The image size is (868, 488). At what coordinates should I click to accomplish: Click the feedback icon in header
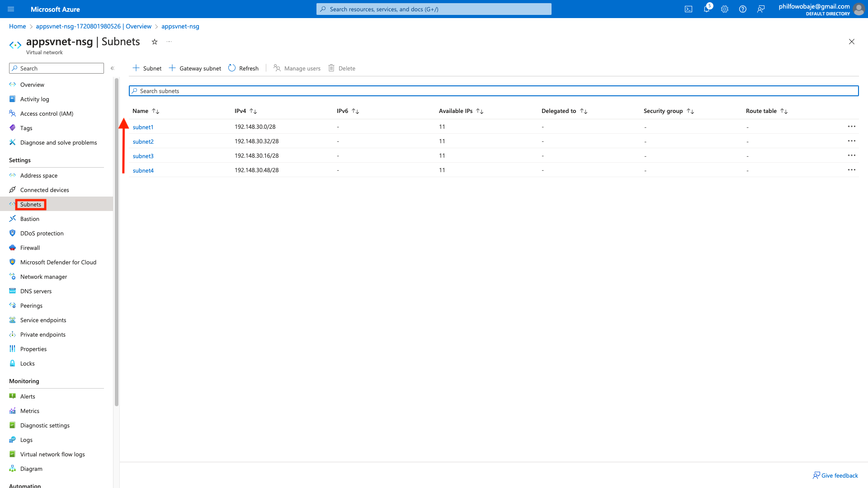[761, 9]
